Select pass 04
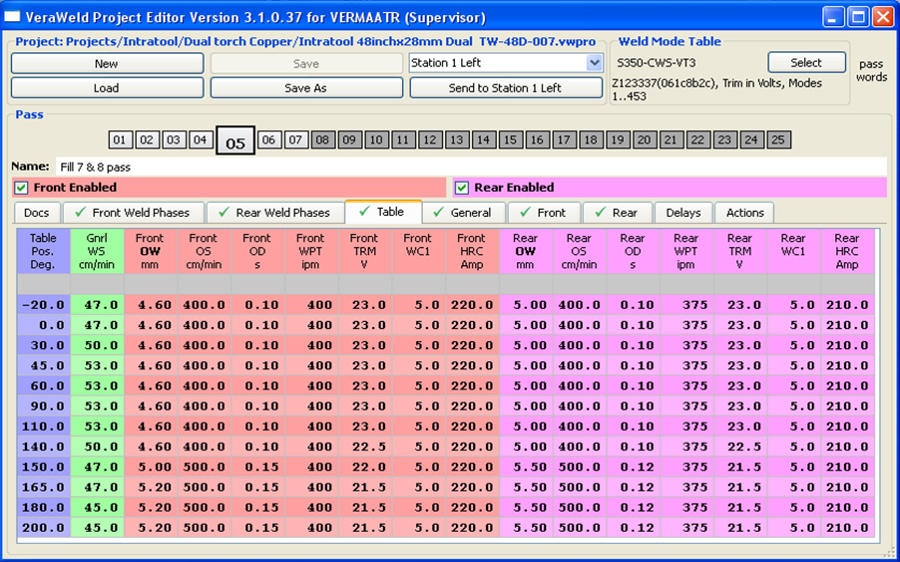 point(200,139)
